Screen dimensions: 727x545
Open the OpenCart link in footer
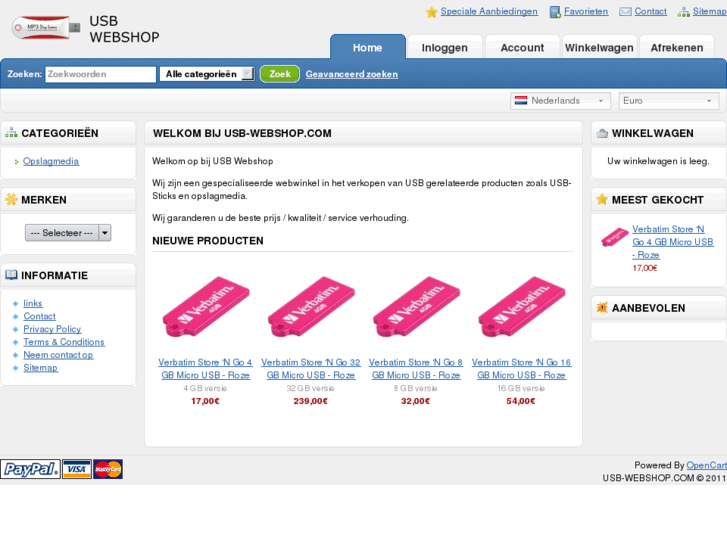point(706,465)
